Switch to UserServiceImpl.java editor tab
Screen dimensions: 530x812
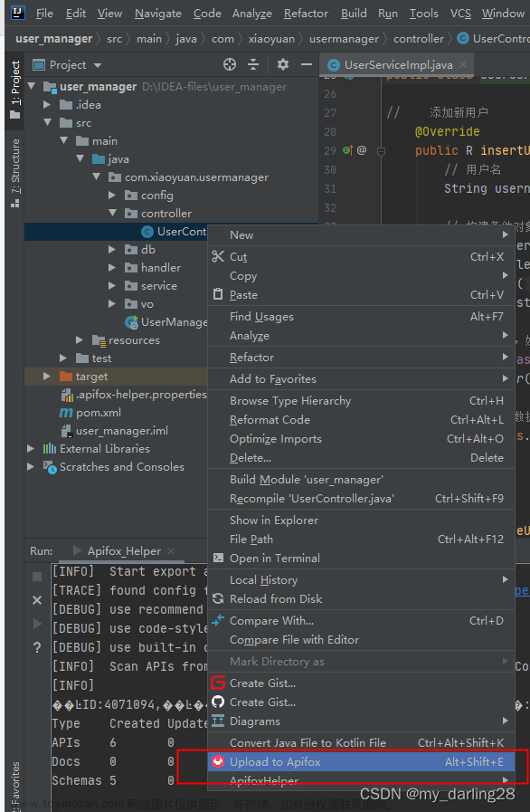(x=396, y=65)
